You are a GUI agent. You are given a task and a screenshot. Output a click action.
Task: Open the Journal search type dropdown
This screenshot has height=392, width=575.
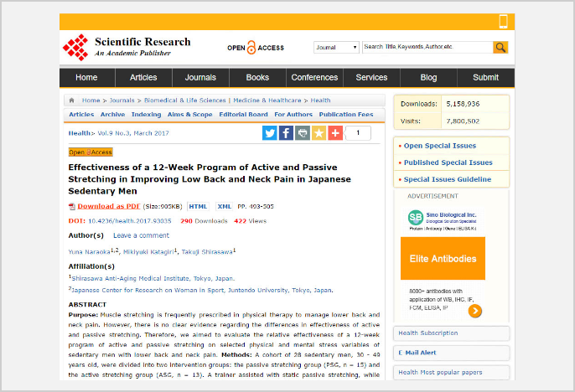(x=336, y=47)
